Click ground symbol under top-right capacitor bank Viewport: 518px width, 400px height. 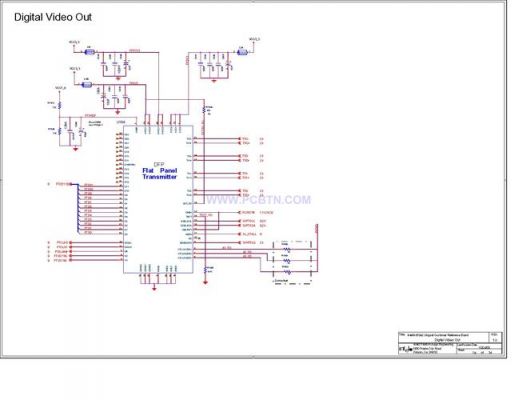click(x=214, y=81)
